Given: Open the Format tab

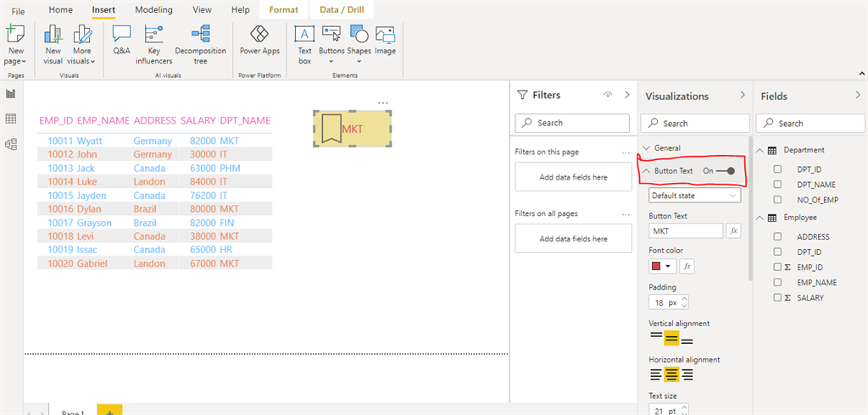Looking at the screenshot, I should pos(283,10).
